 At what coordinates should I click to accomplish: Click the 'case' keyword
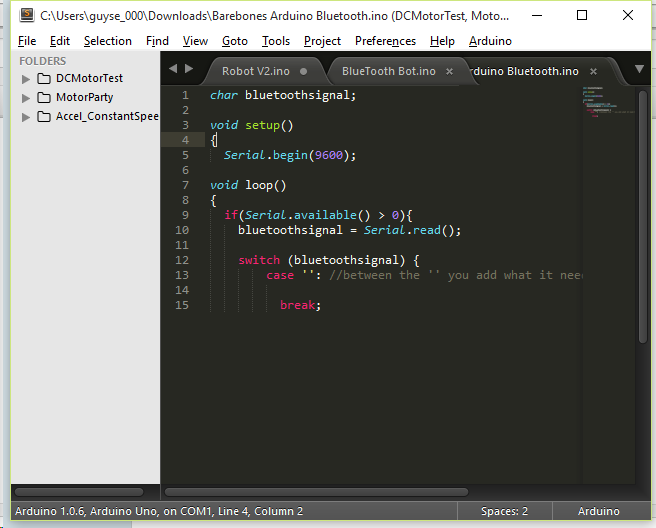tap(280, 275)
